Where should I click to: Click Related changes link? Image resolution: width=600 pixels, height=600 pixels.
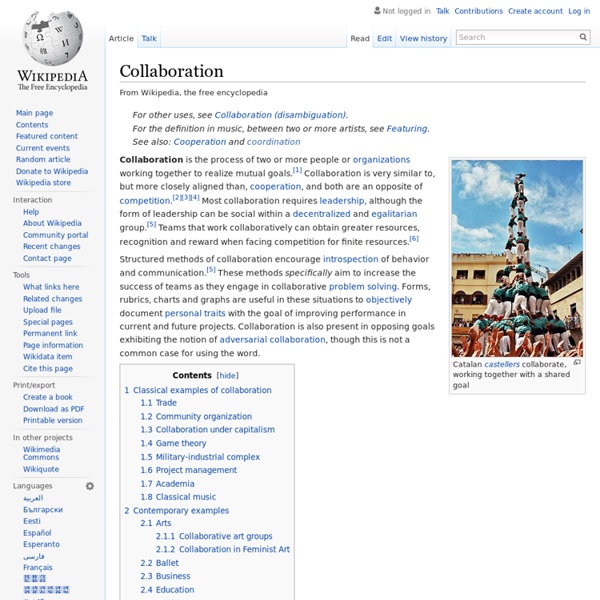[x=52, y=299]
